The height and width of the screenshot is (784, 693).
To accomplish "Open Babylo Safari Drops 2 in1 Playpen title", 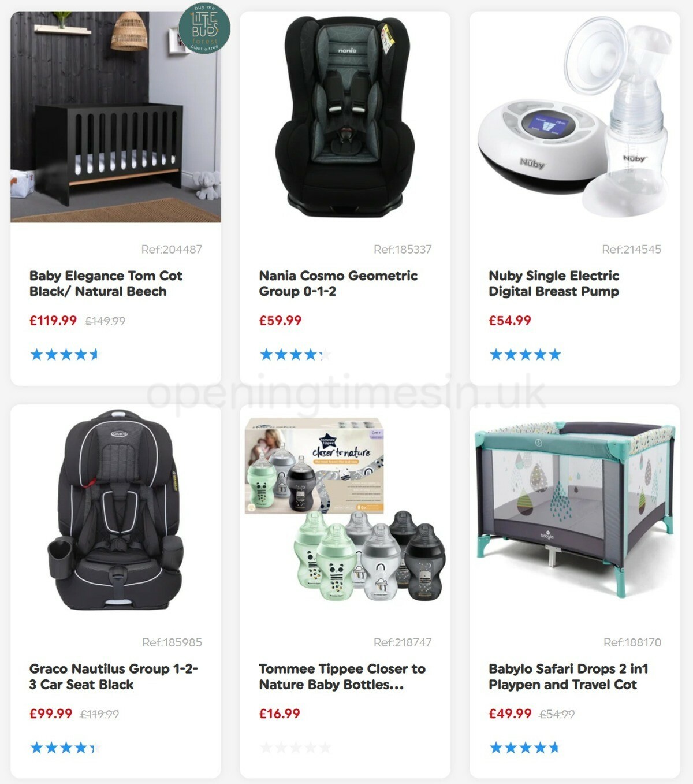I will pyautogui.click(x=568, y=677).
